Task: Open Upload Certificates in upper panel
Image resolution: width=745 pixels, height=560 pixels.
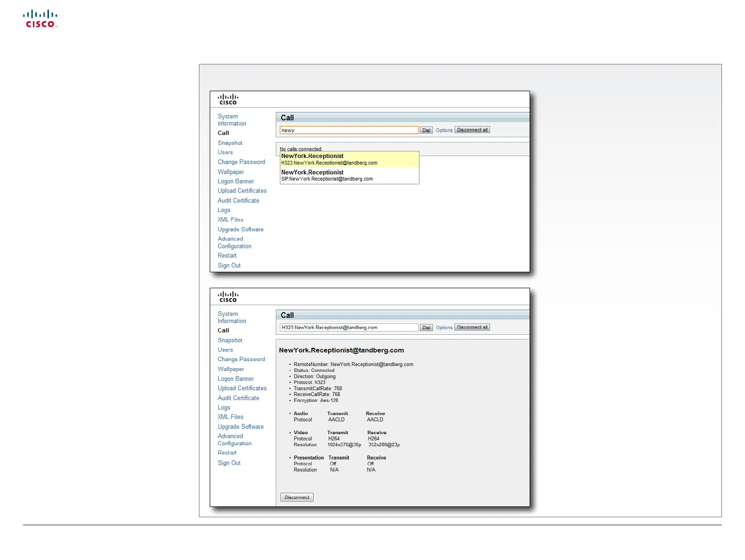Action: pos(242,191)
